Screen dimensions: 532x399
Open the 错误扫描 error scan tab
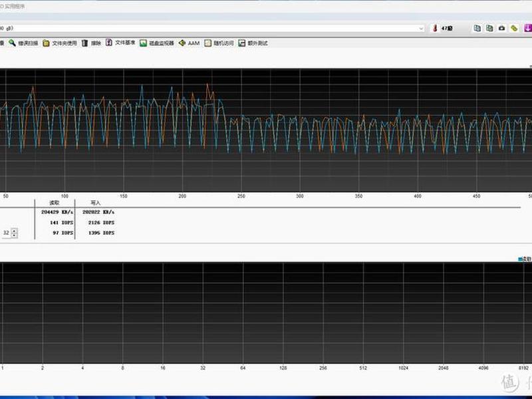coord(24,43)
